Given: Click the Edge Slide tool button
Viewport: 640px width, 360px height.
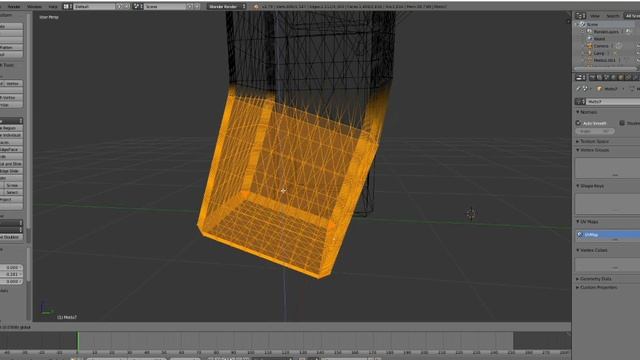Looking at the screenshot, I should point(11,171).
